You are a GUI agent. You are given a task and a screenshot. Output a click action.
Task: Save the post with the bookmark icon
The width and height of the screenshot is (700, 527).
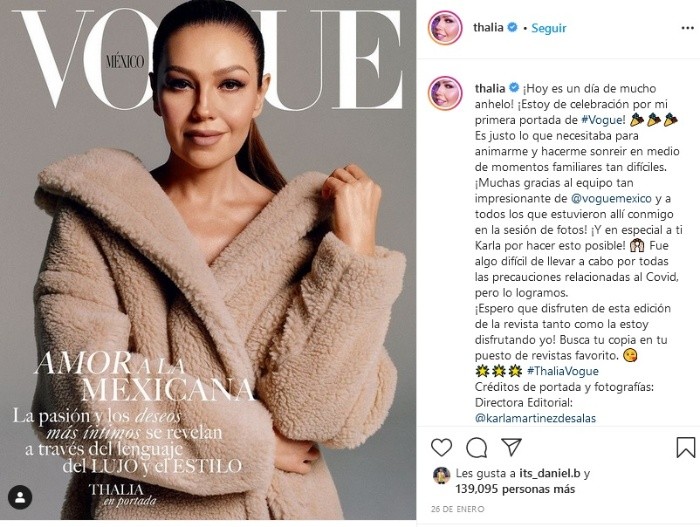pos(686,447)
